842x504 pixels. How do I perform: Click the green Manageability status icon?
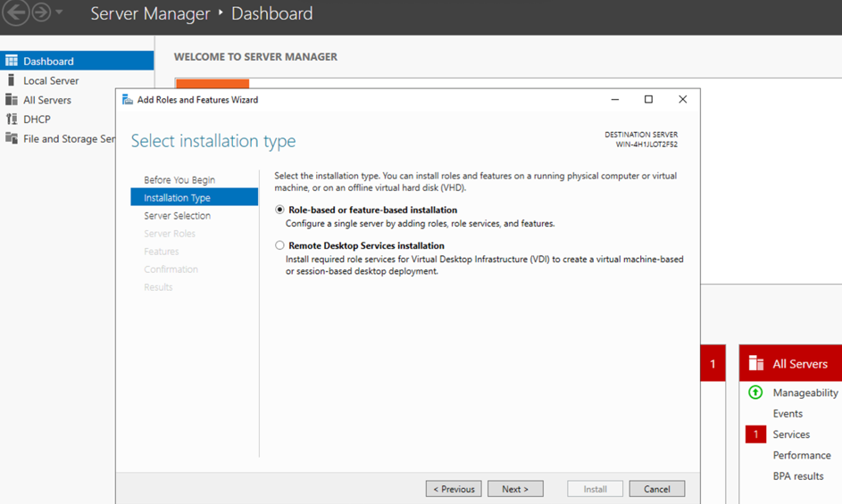(755, 392)
